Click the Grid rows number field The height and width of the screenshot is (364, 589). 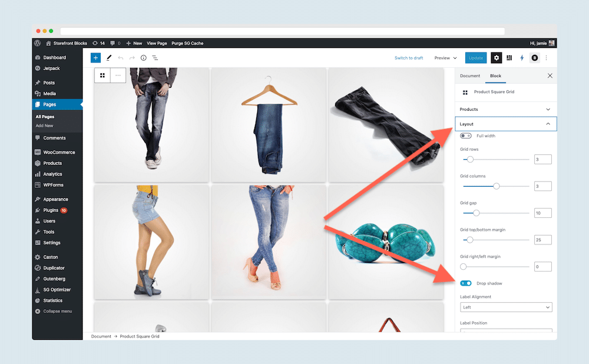pos(543,159)
